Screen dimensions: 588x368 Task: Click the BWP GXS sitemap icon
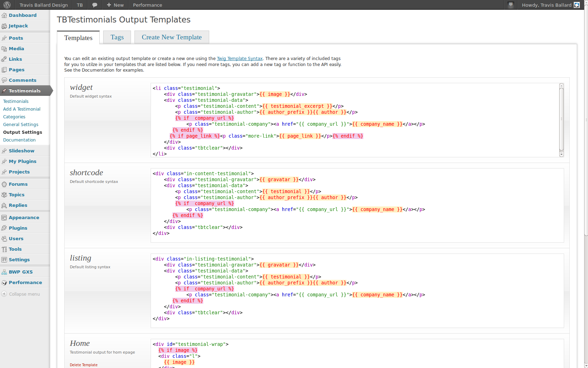tap(4, 272)
